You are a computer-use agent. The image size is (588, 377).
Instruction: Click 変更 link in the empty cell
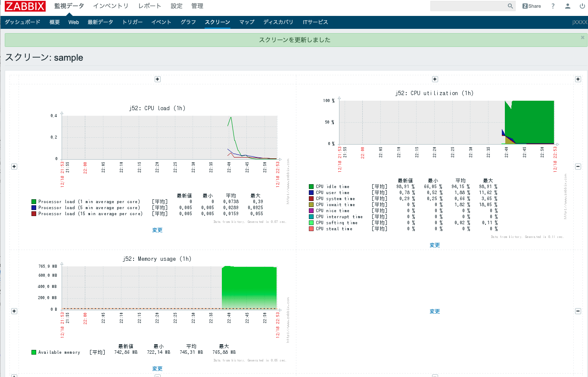point(435,312)
